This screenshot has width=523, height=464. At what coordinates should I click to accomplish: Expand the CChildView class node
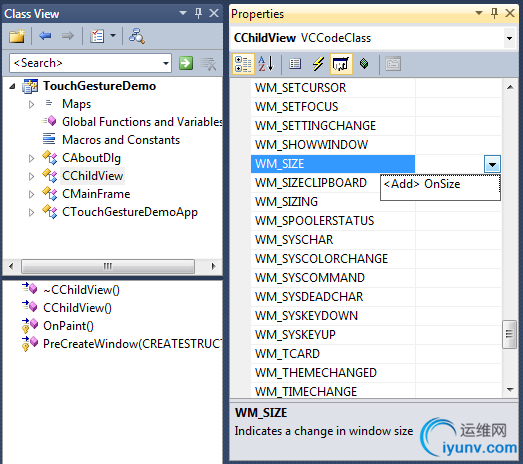pyautogui.click(x=31, y=176)
